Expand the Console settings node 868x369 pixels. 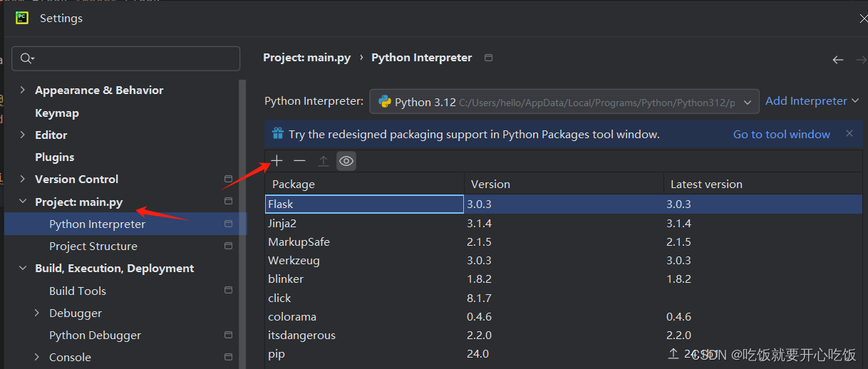pyautogui.click(x=37, y=357)
